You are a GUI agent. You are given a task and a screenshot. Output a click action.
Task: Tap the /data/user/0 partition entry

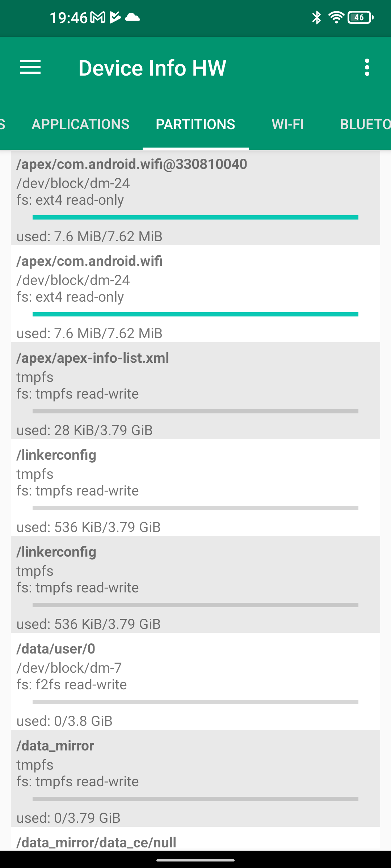point(195,681)
